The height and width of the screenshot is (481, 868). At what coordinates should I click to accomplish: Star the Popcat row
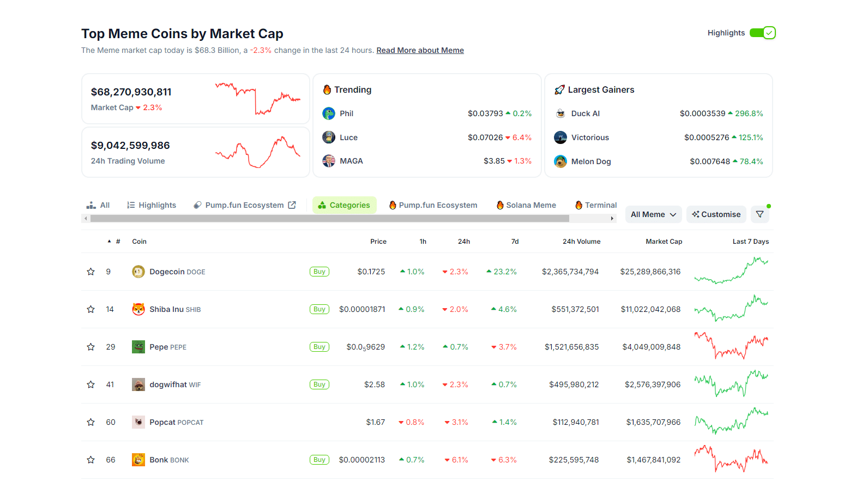pos(91,422)
